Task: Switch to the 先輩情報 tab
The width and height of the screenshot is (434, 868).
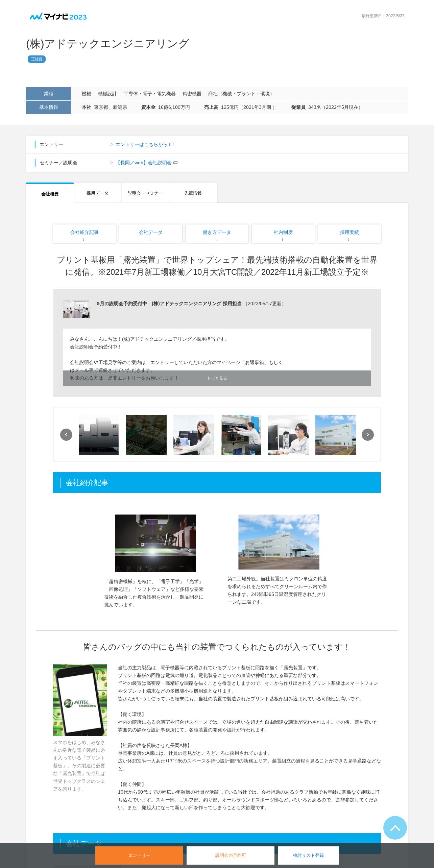Action: click(193, 193)
